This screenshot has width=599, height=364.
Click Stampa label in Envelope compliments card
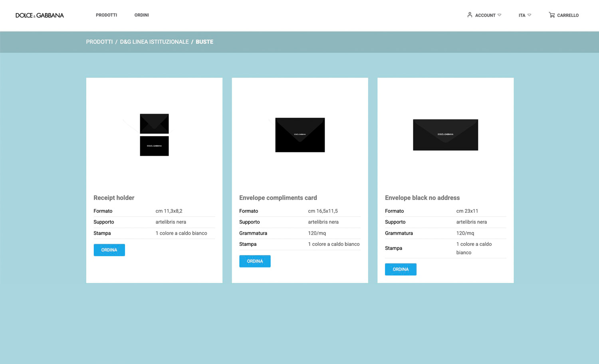click(x=248, y=244)
